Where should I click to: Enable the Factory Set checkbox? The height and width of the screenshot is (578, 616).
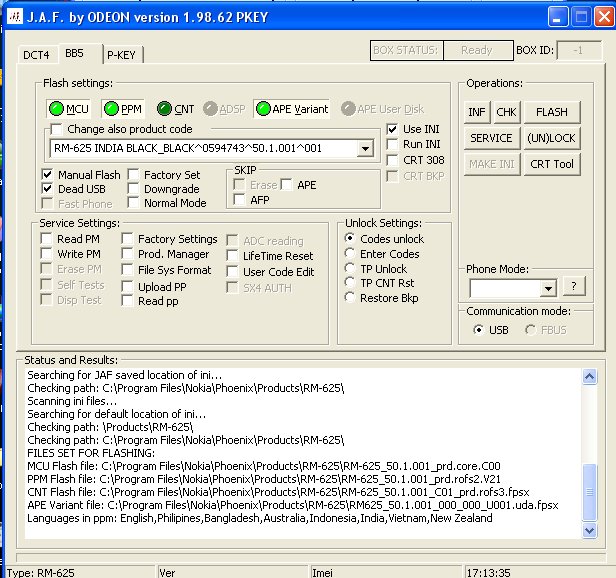pyautogui.click(x=133, y=174)
